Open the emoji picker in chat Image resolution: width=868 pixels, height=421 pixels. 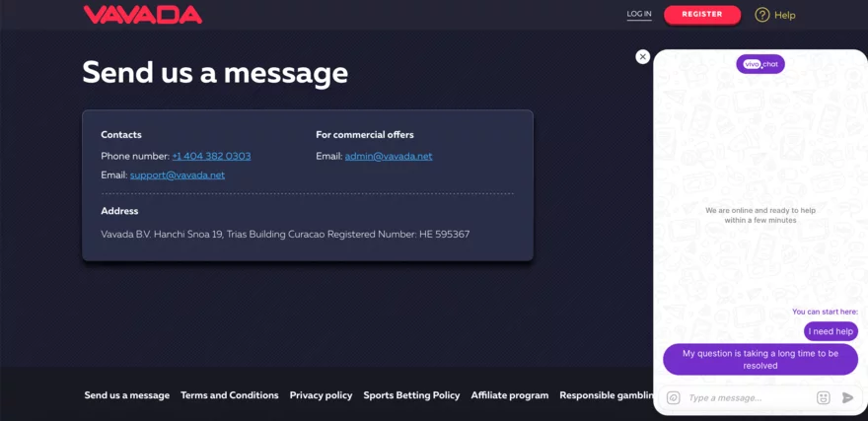(823, 397)
